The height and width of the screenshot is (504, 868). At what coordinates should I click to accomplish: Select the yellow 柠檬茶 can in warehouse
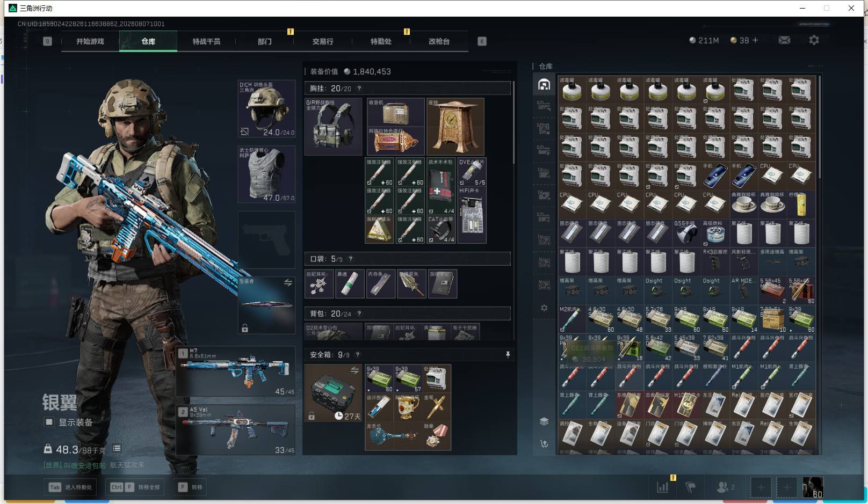801,204
